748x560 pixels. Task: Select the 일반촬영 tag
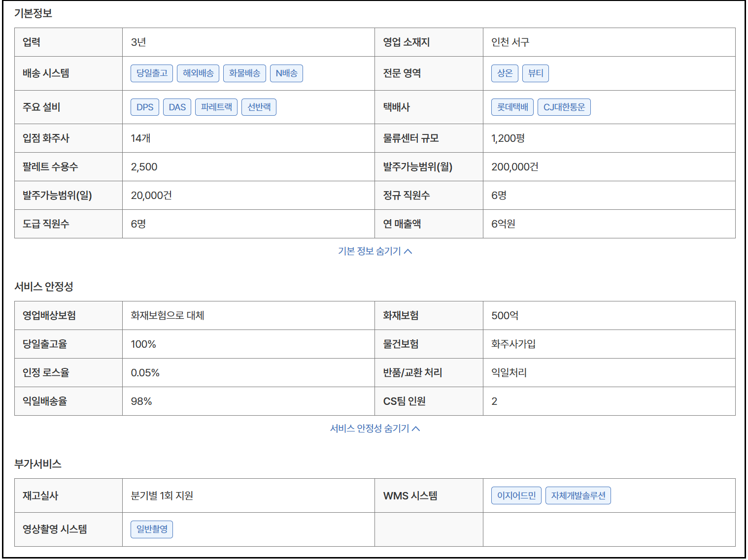click(152, 529)
